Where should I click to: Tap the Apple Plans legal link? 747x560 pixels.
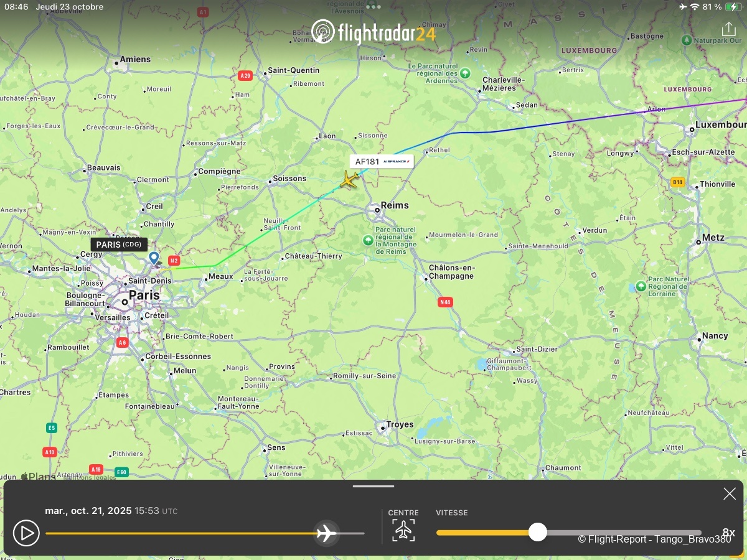click(89, 478)
